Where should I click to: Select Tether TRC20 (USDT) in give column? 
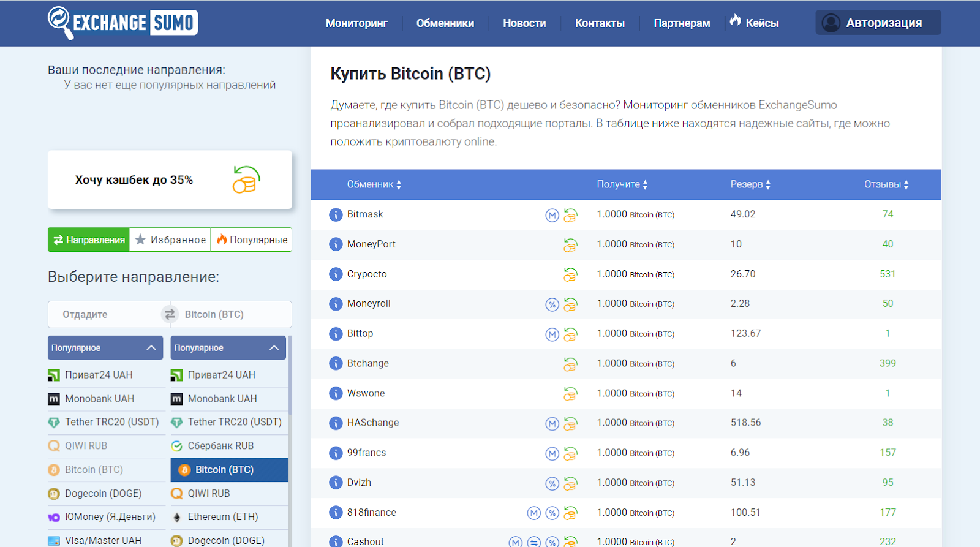(105, 422)
